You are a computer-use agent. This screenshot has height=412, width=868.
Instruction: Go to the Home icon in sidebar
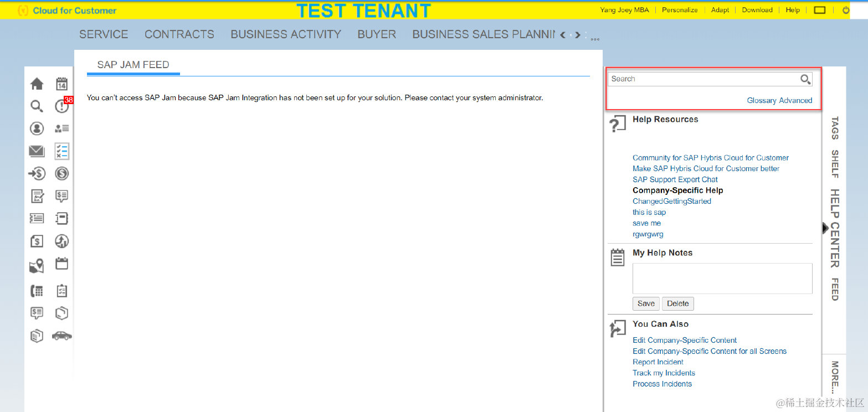pyautogui.click(x=37, y=84)
